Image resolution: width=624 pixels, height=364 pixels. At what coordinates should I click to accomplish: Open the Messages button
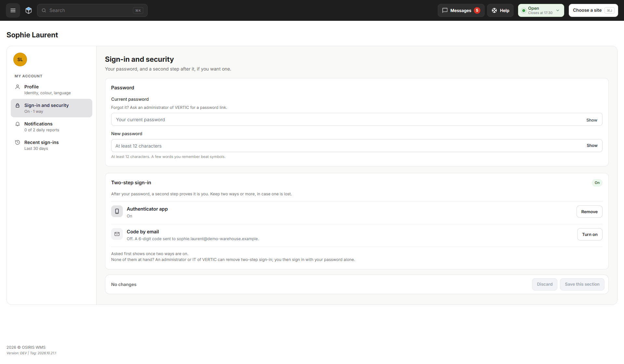coord(461,10)
